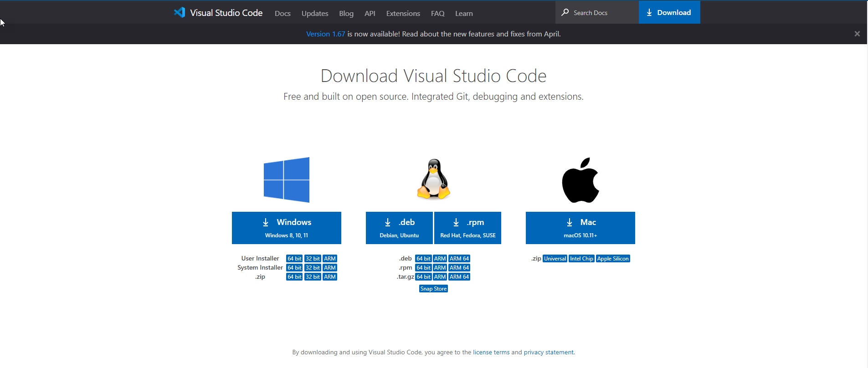The width and height of the screenshot is (868, 368).
Task: Select Mac .zip Universal
Action: pos(555,258)
